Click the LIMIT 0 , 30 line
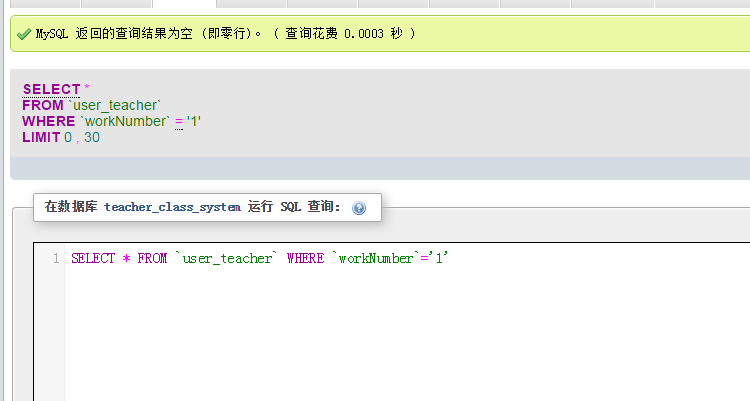This screenshot has width=750, height=401. tap(61, 137)
